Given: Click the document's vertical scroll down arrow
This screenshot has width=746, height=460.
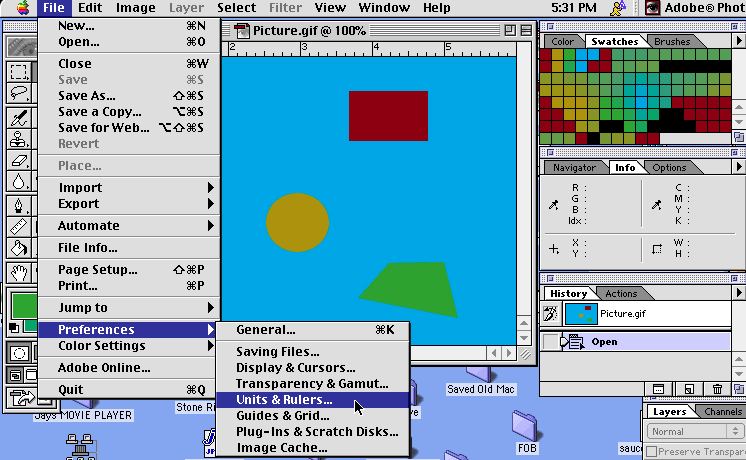Looking at the screenshot, I should [x=524, y=338].
